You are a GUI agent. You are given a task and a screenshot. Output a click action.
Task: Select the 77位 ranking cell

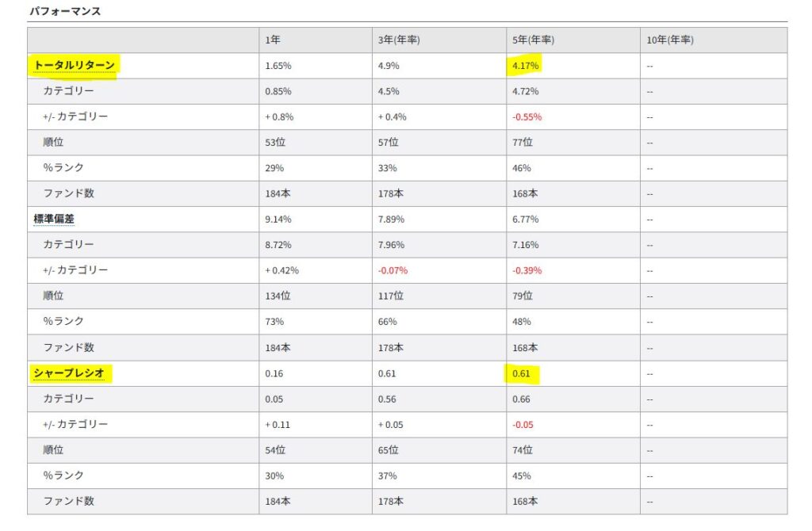pyautogui.click(x=523, y=143)
